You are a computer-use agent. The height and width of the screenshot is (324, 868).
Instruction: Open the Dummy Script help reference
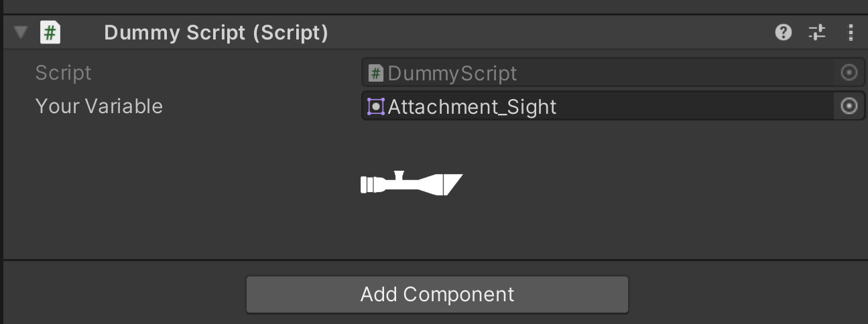[x=783, y=32]
